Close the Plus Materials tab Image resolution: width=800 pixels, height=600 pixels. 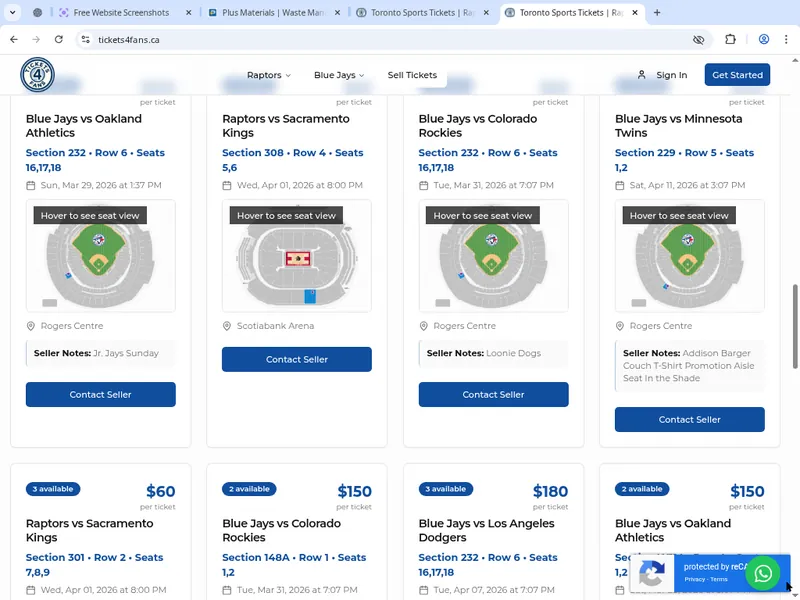pyautogui.click(x=337, y=13)
